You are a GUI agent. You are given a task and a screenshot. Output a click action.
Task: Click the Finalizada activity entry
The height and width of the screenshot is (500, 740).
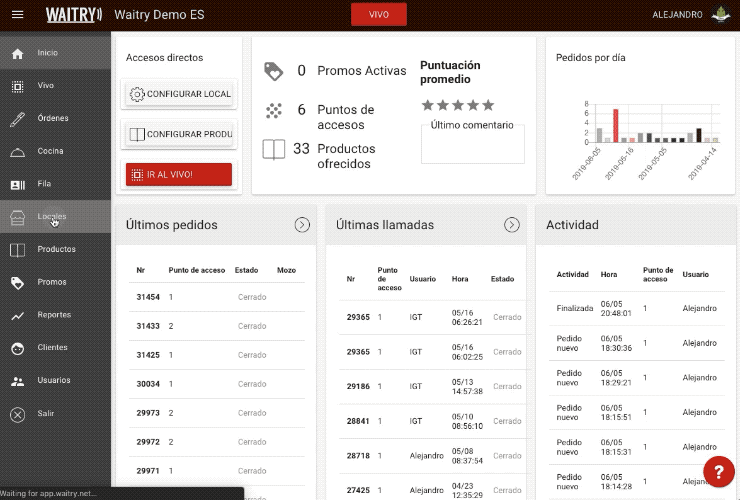[x=637, y=308]
